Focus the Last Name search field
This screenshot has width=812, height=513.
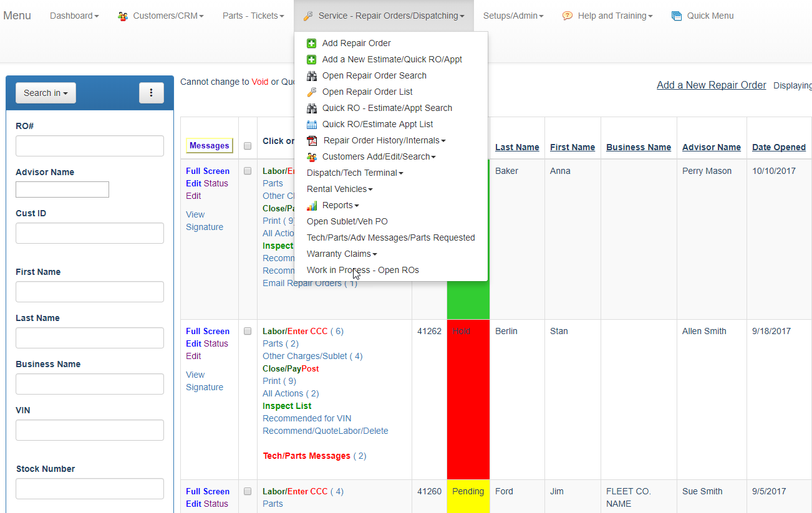90,338
